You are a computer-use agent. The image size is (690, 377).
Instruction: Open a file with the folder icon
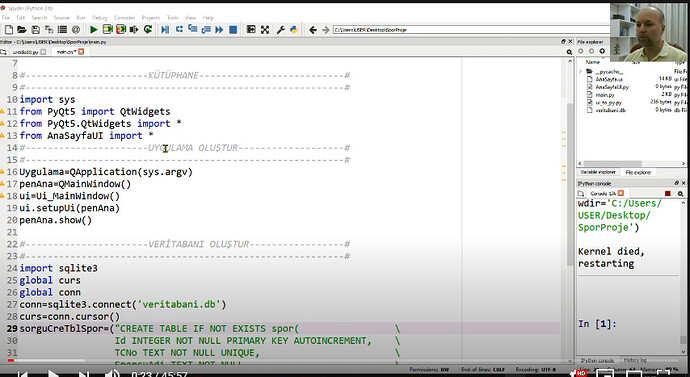pyautogui.click(x=22, y=29)
